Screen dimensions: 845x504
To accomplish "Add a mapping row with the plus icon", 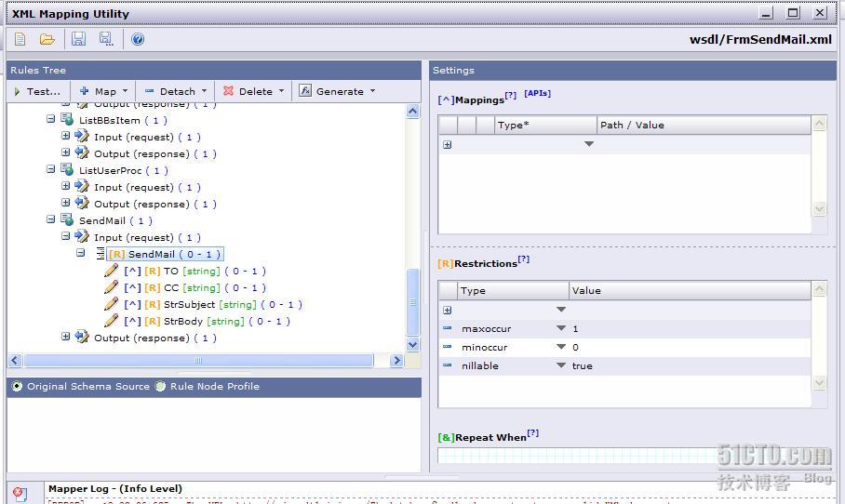I will [x=448, y=144].
